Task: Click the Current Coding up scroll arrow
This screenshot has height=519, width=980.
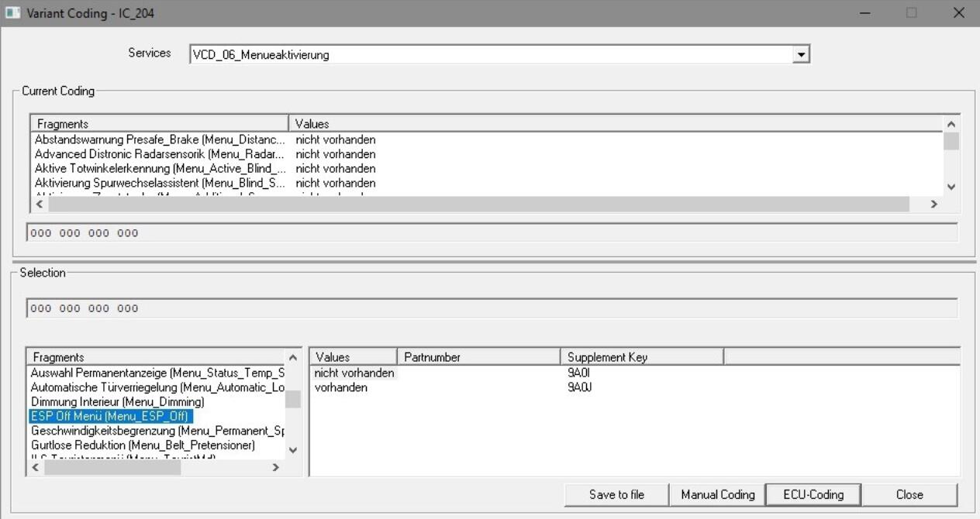Action: [951, 124]
